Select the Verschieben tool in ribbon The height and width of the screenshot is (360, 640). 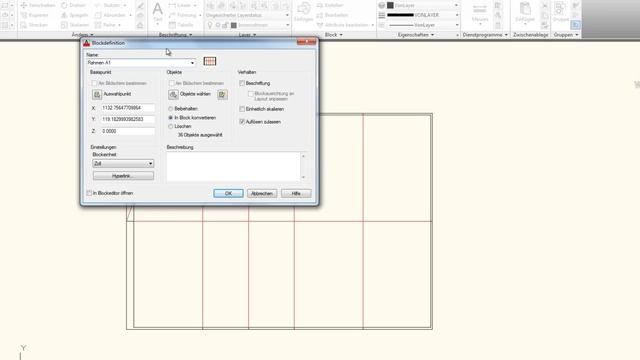(38, 5)
